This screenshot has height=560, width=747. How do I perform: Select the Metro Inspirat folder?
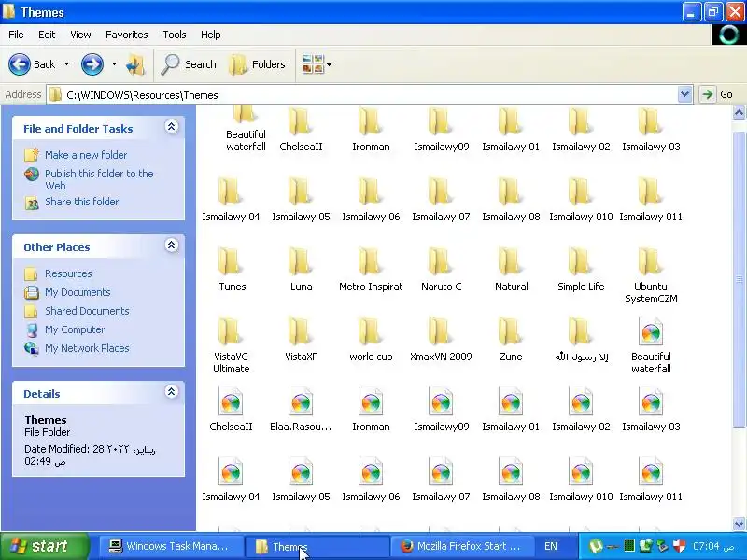pos(371,269)
